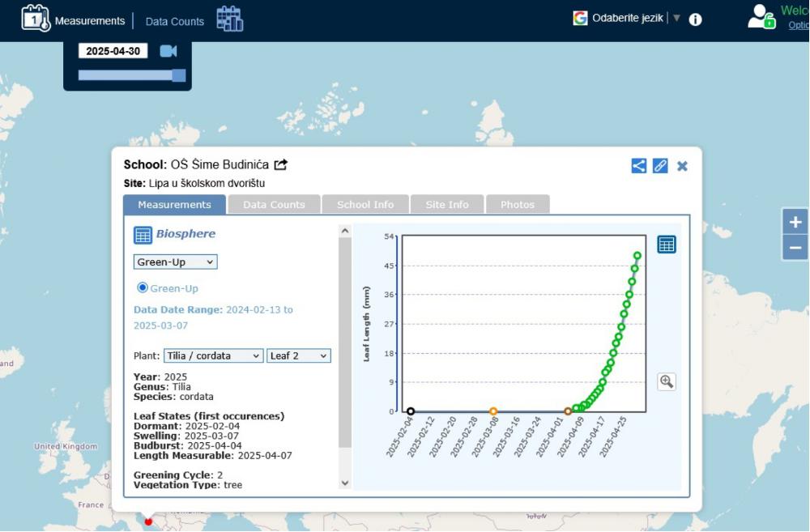The image size is (810, 532).
Task: Open the school page external link icon
Action: coord(281,164)
